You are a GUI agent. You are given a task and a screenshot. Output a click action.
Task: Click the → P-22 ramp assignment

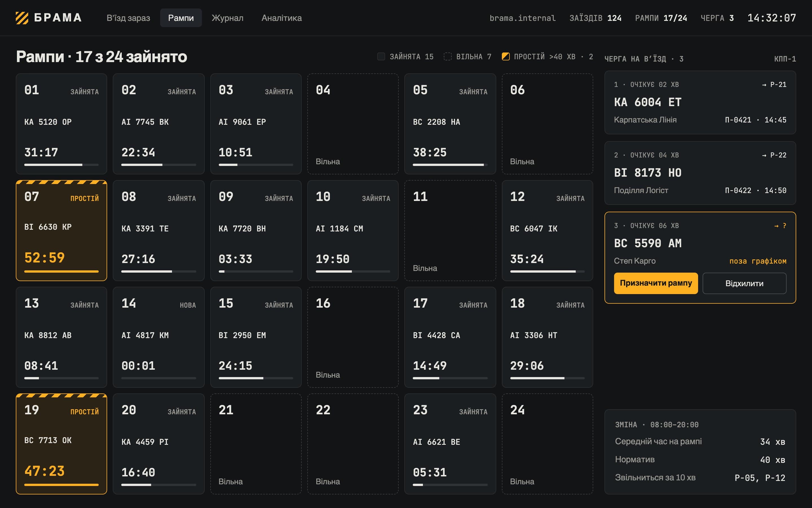[x=774, y=155]
